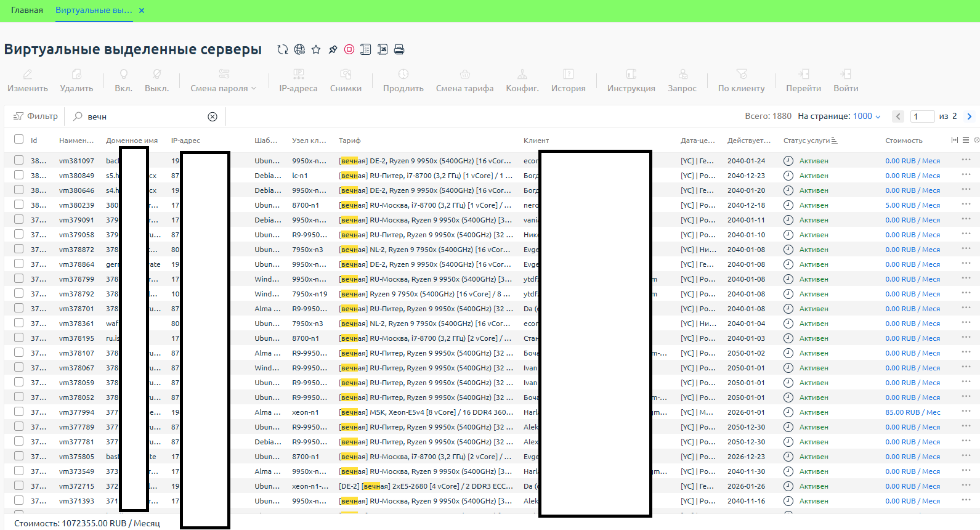This screenshot has width=980, height=530.
Task: Clear the search field with X icon
Action: coord(213,116)
